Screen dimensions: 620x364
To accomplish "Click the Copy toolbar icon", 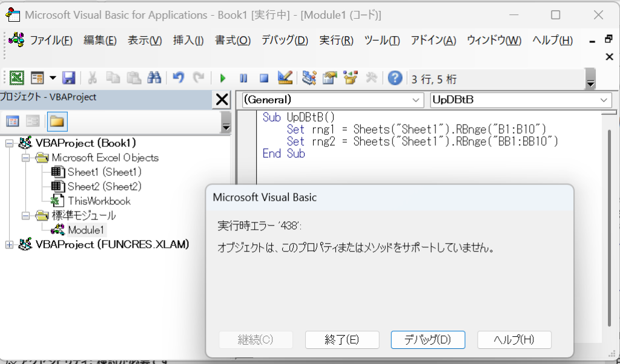I will [113, 78].
